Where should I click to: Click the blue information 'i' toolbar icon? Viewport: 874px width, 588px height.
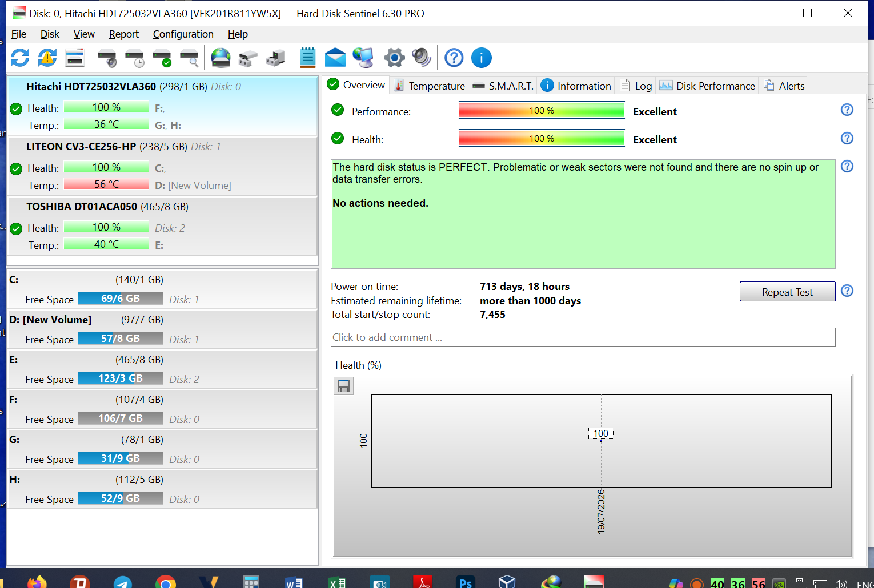pos(482,58)
